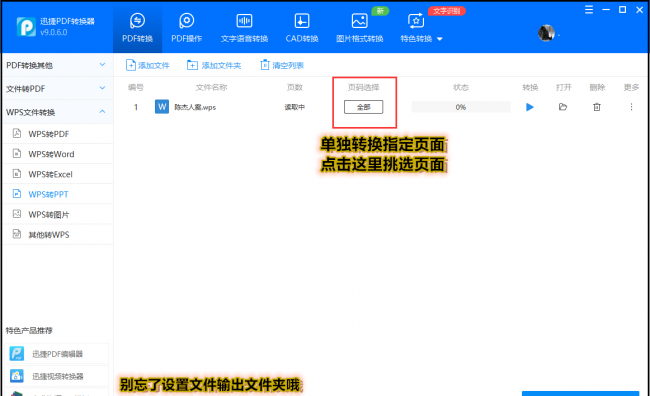The width and height of the screenshot is (650, 396).
Task: Select WPS转PPT in sidebar
Action: 58,194
